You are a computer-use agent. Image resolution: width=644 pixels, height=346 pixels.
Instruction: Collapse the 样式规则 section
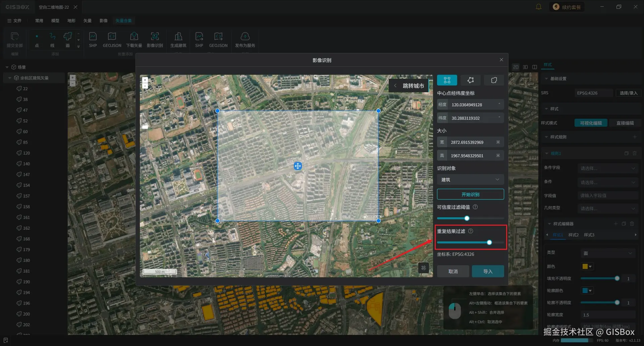point(546,137)
